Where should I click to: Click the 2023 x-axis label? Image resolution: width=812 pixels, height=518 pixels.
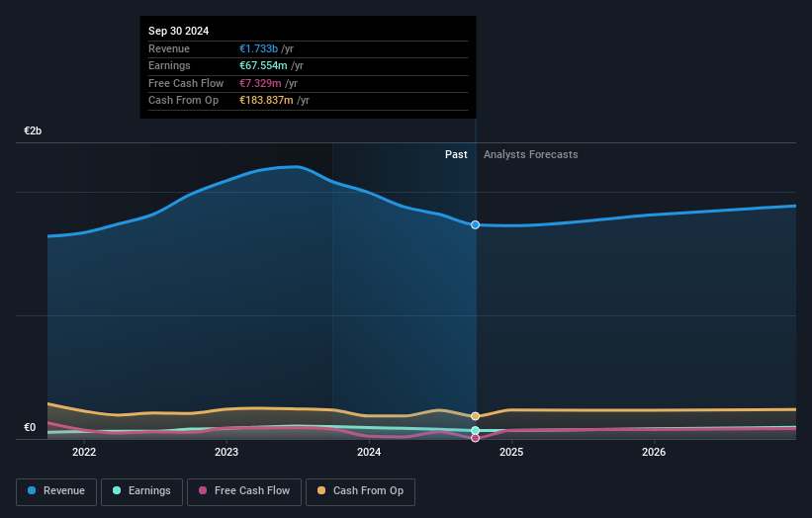tap(226, 453)
